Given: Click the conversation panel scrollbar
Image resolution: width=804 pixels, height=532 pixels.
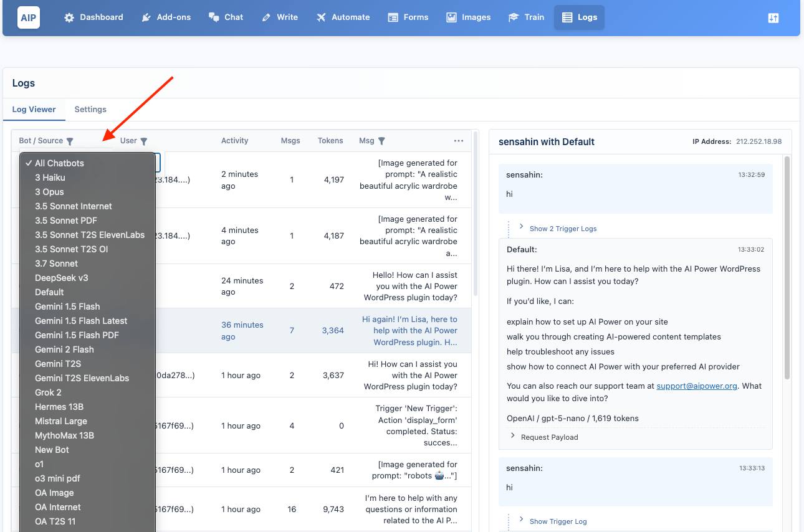Looking at the screenshot, I should pos(787,268).
